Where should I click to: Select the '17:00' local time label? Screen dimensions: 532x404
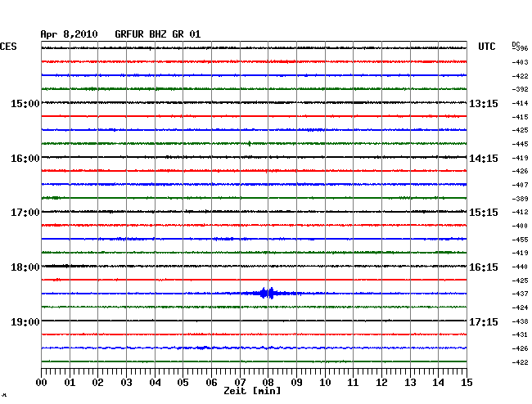coord(25,213)
